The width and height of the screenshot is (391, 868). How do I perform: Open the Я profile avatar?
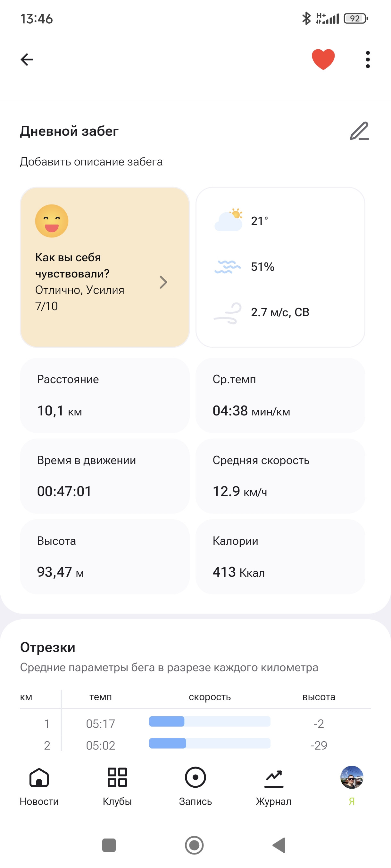352,777
